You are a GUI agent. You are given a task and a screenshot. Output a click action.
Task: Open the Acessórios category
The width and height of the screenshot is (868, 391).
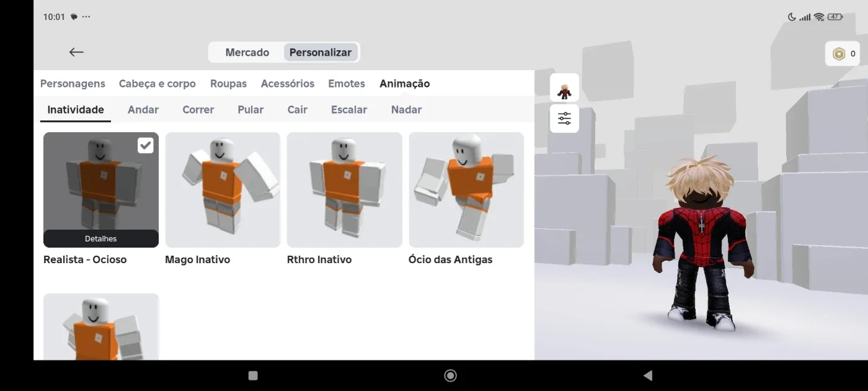[288, 83]
